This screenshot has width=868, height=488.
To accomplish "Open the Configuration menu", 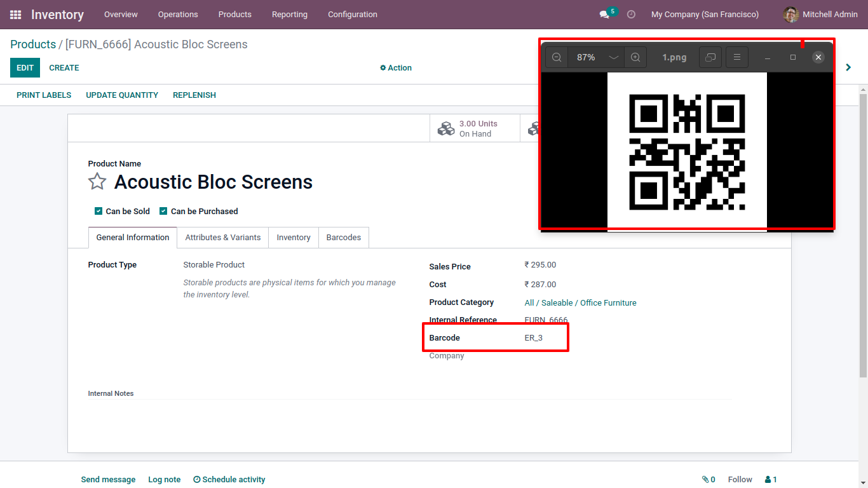I will [353, 14].
